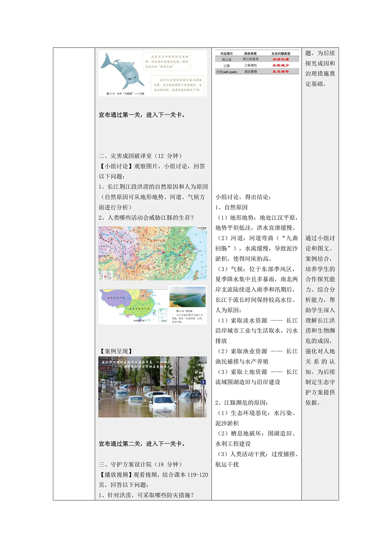Select red table cell 生物减少

281,65
